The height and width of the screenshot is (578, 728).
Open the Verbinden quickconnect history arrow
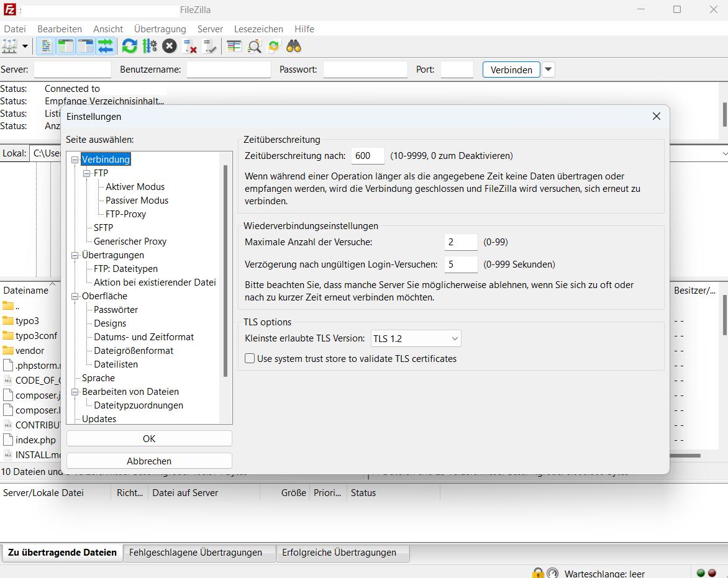tap(548, 70)
